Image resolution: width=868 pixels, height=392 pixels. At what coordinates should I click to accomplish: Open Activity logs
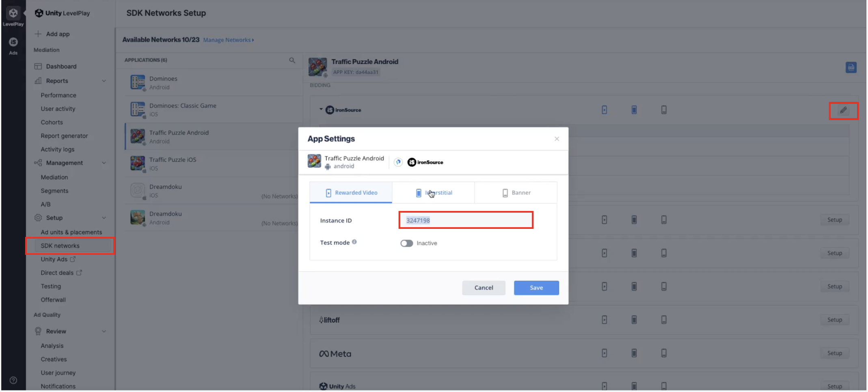point(57,149)
